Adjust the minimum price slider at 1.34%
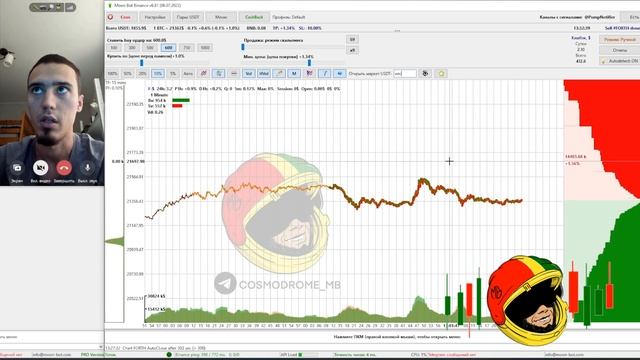The width and height of the screenshot is (640, 360). [309, 63]
